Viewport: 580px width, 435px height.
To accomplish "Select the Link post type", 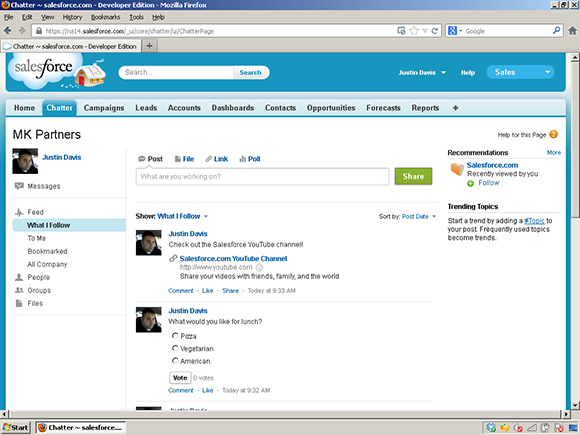I will pyautogui.click(x=217, y=159).
